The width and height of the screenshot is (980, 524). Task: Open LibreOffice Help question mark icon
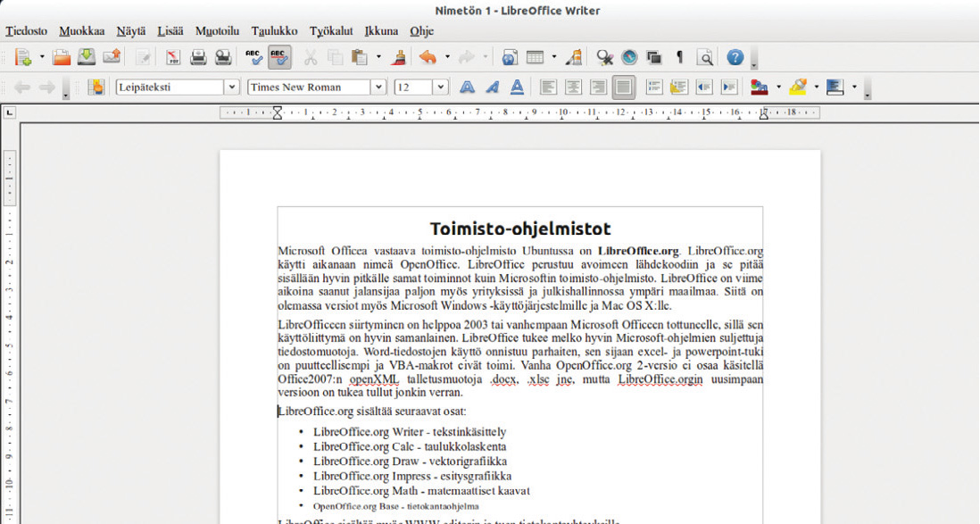(735, 57)
